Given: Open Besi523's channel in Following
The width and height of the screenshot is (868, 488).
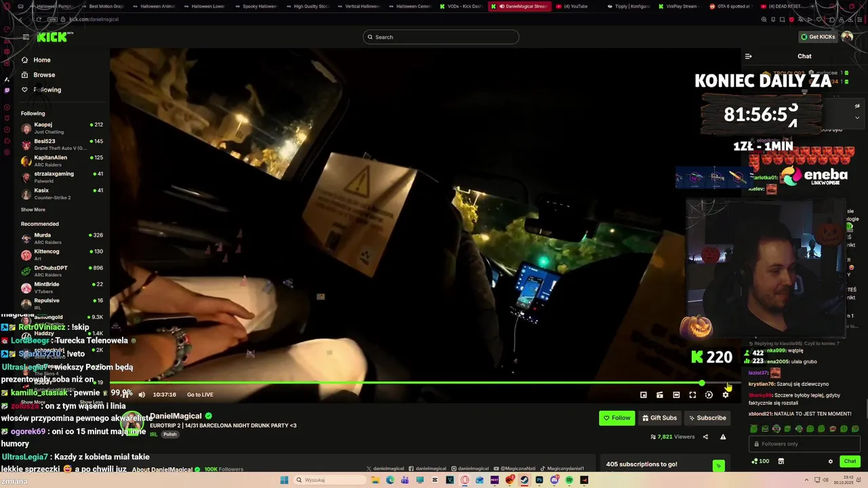Looking at the screenshot, I should click(62, 144).
